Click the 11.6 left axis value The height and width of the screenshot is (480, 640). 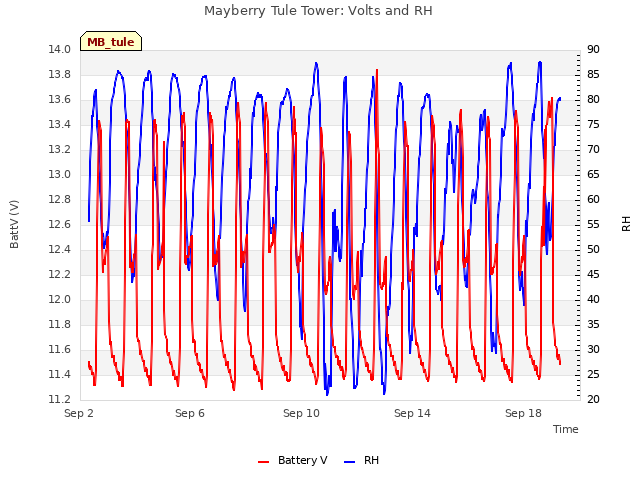[x=60, y=349]
